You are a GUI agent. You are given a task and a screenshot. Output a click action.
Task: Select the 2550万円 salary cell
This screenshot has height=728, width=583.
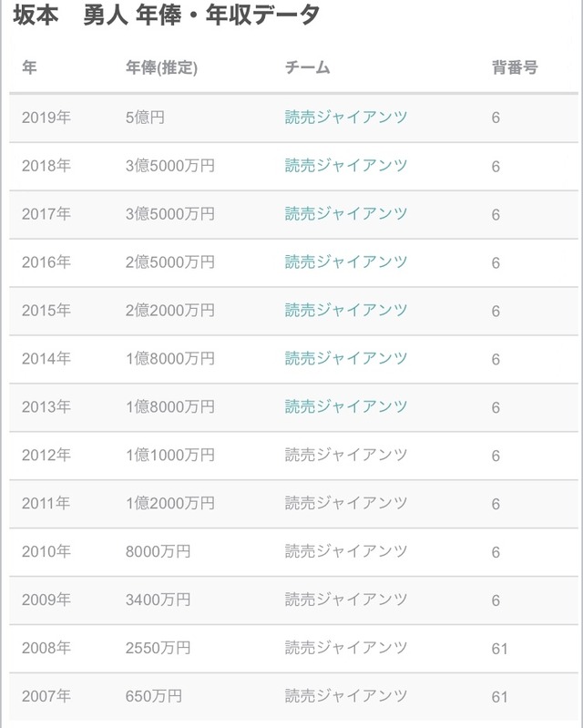(158, 648)
